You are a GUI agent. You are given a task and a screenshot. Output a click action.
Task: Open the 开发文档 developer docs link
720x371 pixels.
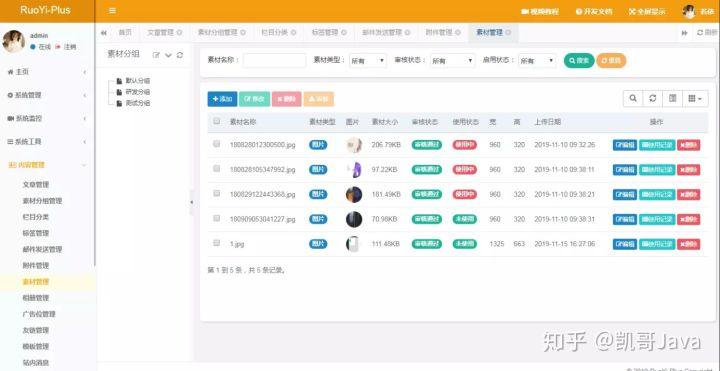click(594, 11)
